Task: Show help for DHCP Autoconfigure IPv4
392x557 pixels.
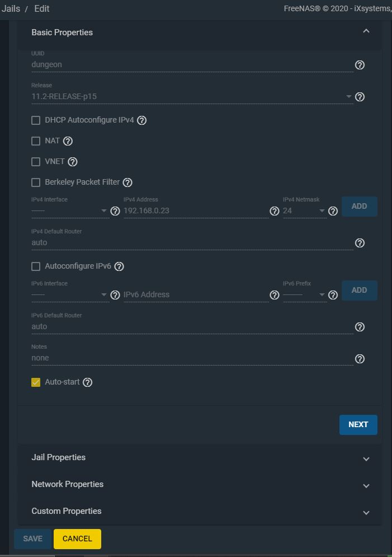Action: [x=142, y=120]
